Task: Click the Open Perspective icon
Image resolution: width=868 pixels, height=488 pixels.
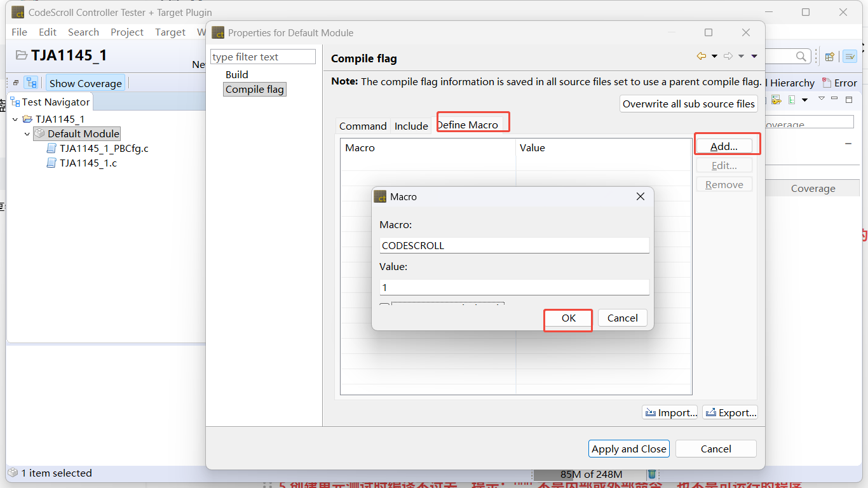Action: coord(829,57)
